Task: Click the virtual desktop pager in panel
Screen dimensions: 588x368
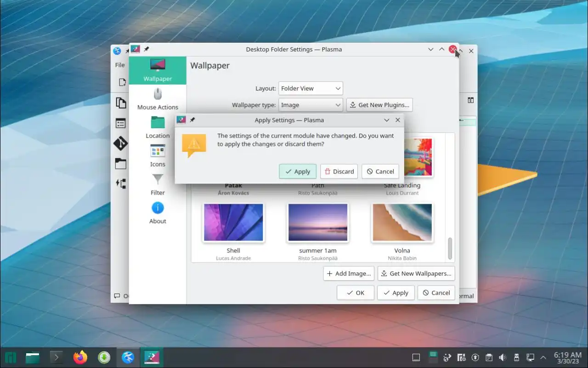Action: tap(432, 357)
